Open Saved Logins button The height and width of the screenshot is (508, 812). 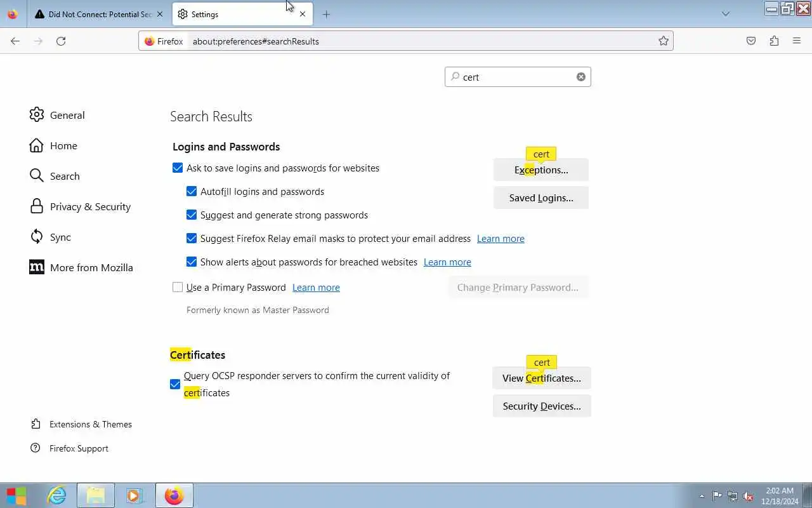(541, 197)
